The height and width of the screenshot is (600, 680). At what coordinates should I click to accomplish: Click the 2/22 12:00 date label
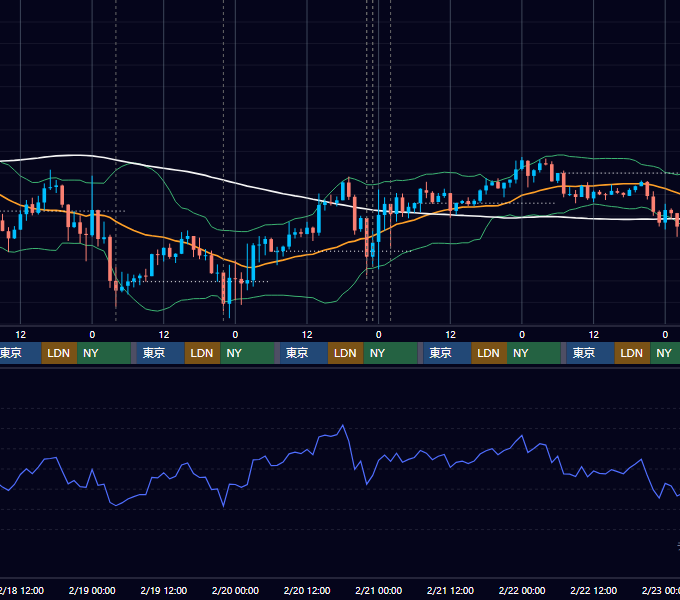click(x=593, y=590)
